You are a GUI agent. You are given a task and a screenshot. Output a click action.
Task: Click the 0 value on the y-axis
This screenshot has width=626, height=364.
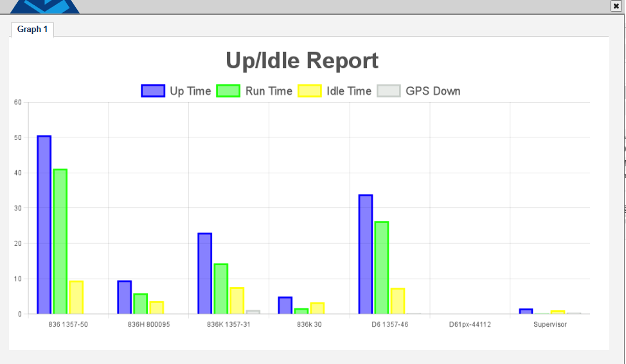(20, 314)
